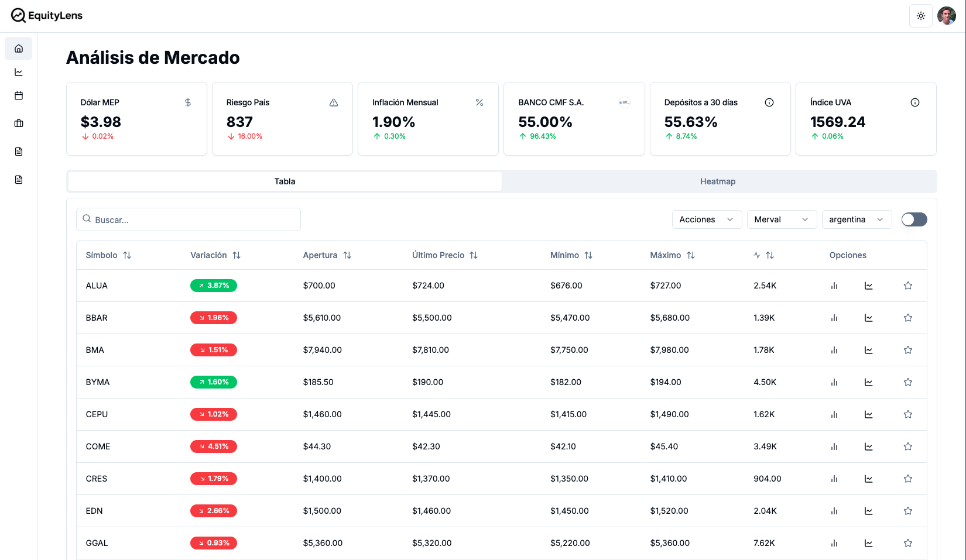Star the COME row as favorite
The image size is (966, 560).
click(x=908, y=446)
